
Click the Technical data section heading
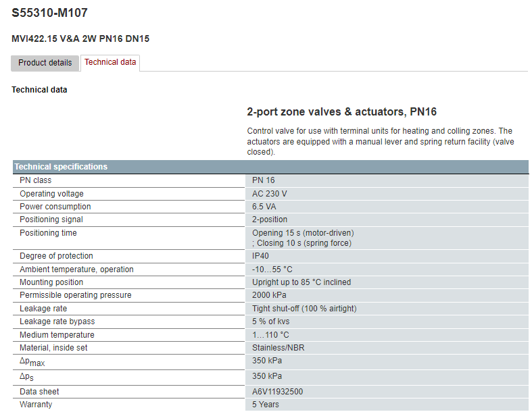coord(39,90)
